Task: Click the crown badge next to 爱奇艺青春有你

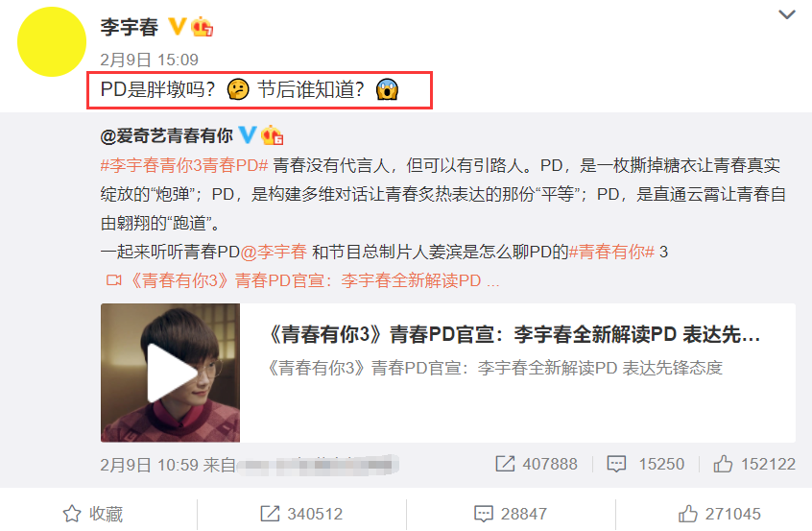Action: point(272,135)
